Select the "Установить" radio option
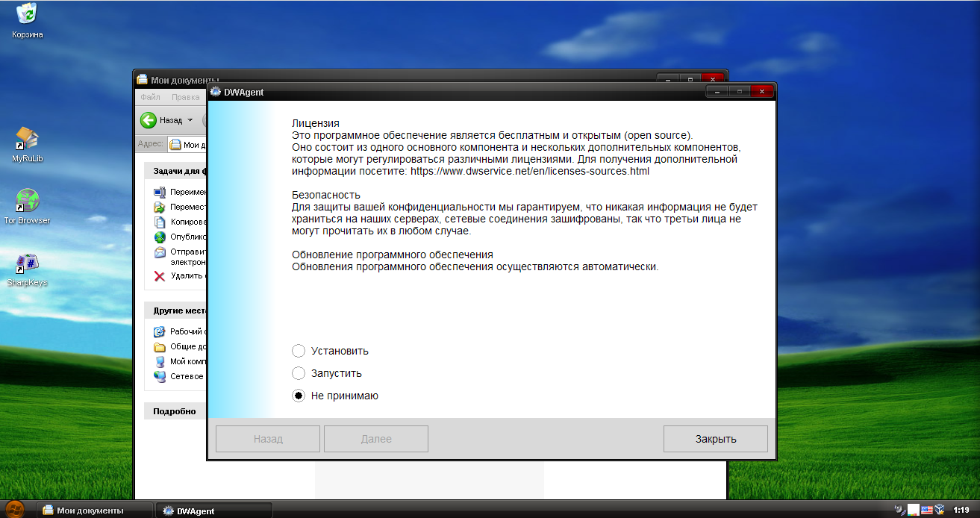Image resolution: width=980 pixels, height=518 pixels. [299, 351]
